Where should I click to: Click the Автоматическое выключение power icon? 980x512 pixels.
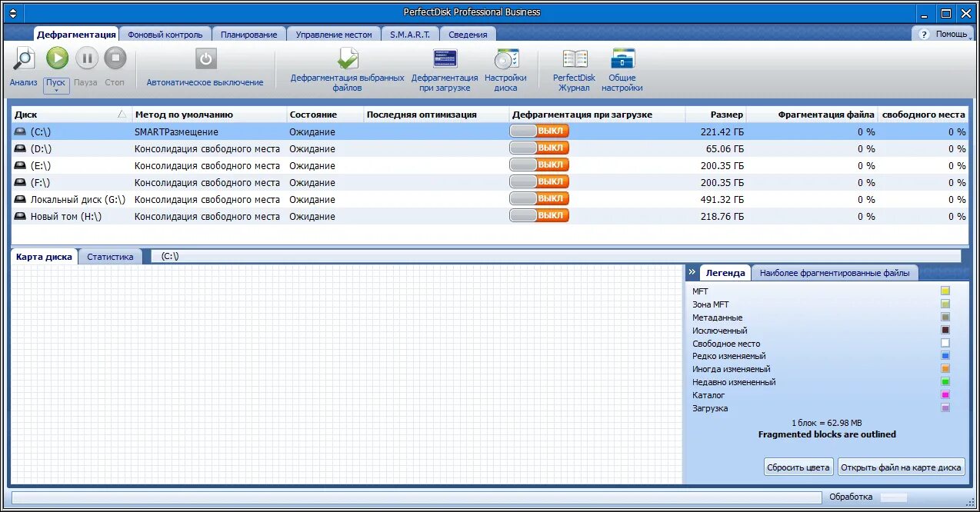(x=205, y=59)
